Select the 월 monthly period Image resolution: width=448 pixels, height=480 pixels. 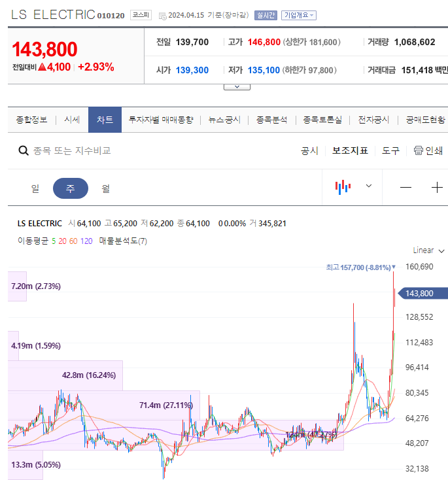point(106,188)
